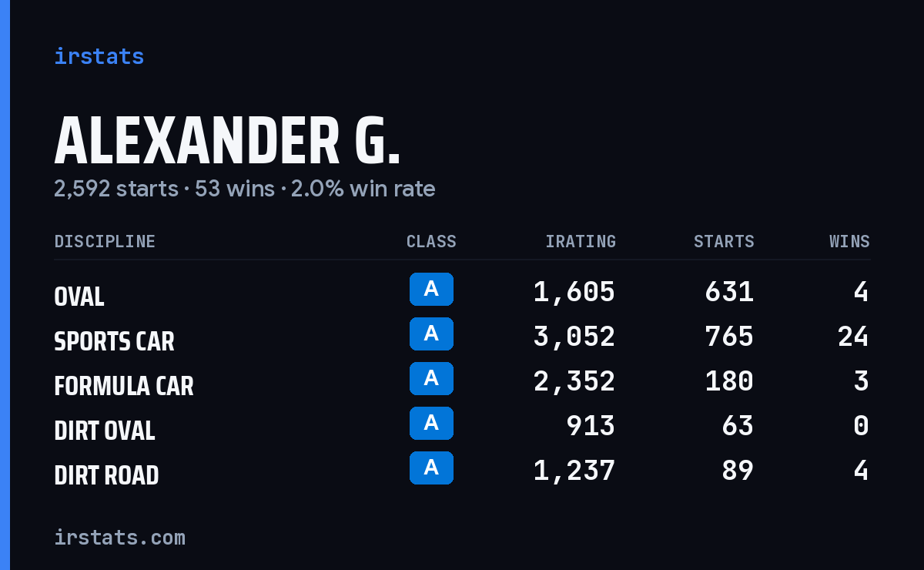Select the Sports Car discipline row

click(x=462, y=337)
